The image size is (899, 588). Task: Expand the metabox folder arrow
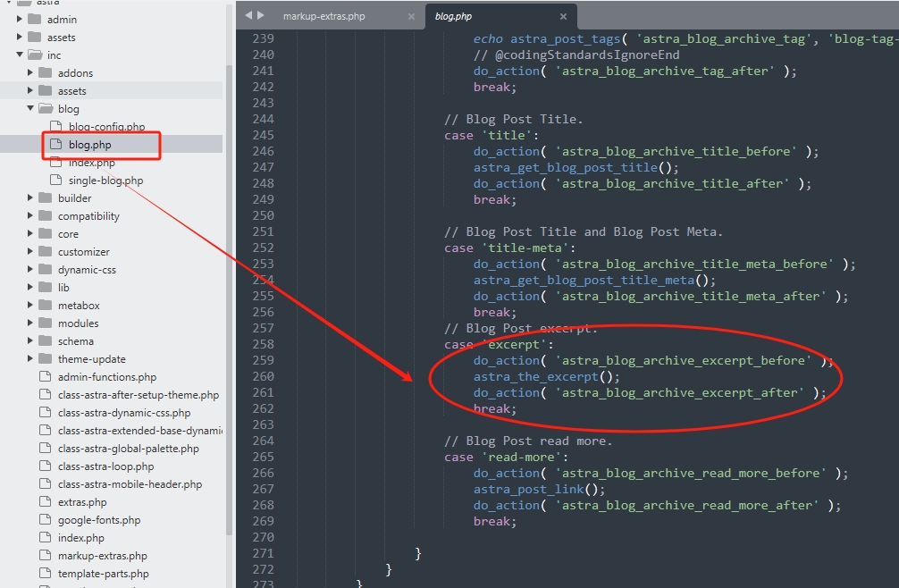coord(30,305)
